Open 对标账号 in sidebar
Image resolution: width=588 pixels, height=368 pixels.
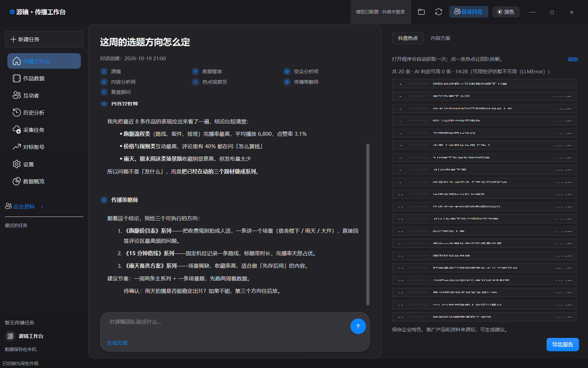(x=44, y=147)
